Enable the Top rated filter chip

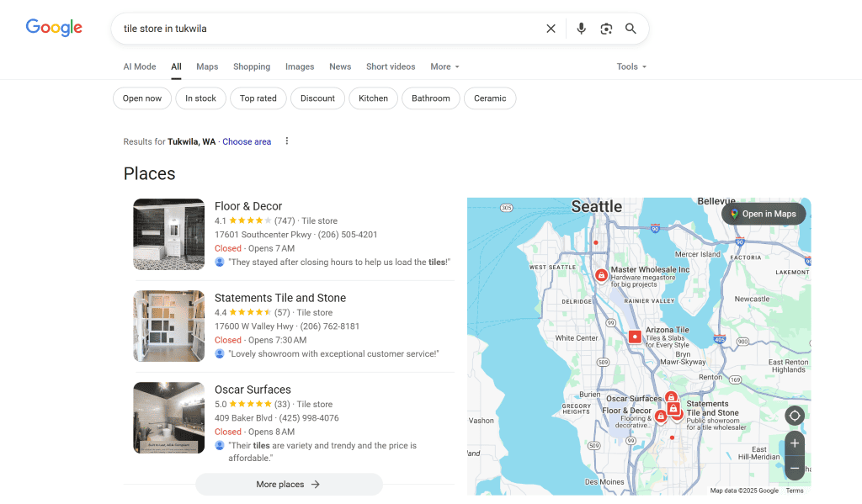pos(258,98)
